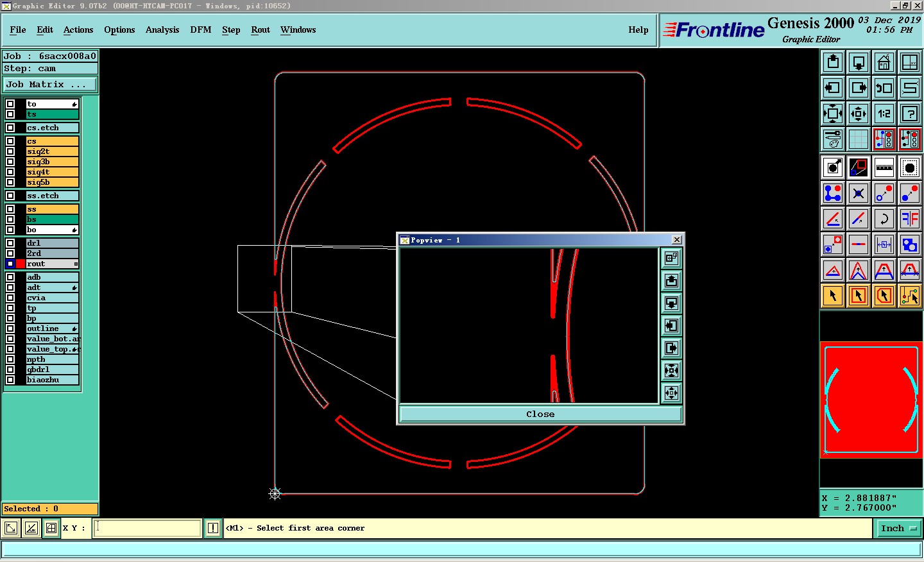Select the octagon feature selection icon
924x562 pixels.
[910, 167]
